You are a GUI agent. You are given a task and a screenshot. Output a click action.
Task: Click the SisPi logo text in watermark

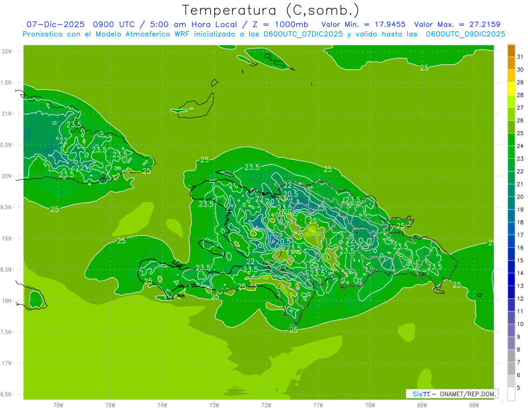[x=421, y=394]
